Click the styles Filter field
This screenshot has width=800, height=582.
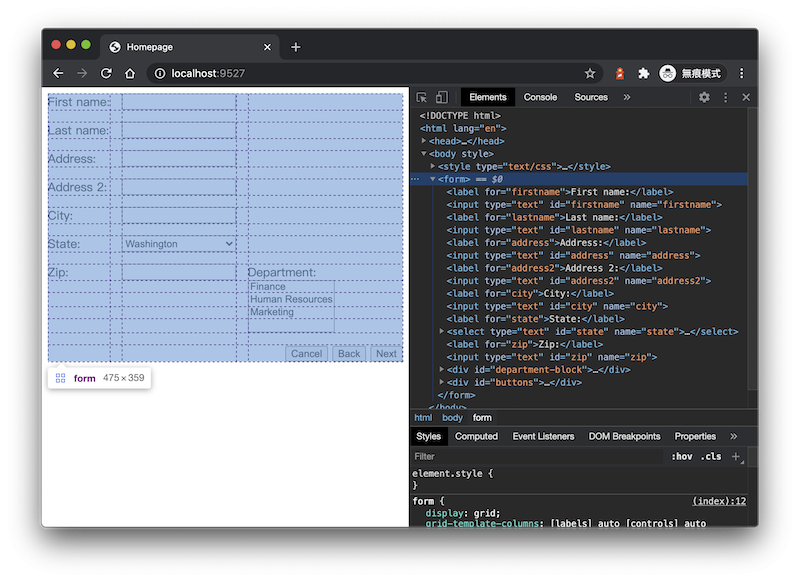coord(538,457)
